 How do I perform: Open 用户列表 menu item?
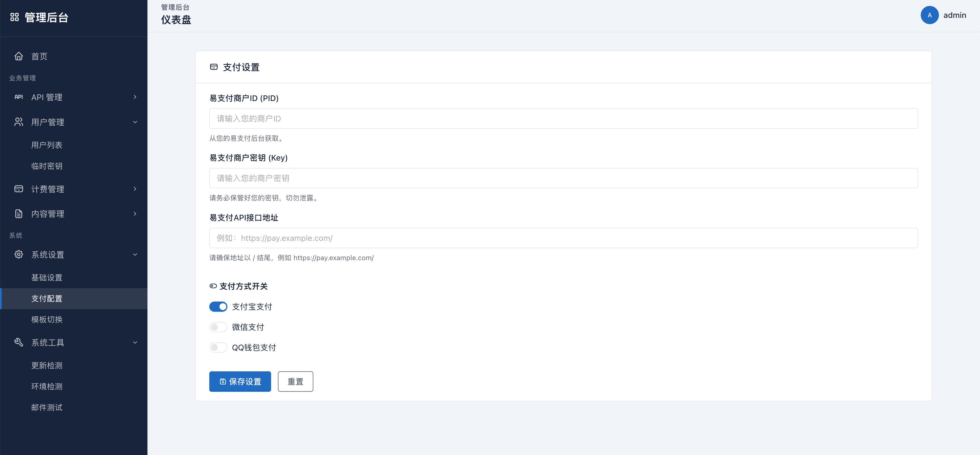(74, 145)
